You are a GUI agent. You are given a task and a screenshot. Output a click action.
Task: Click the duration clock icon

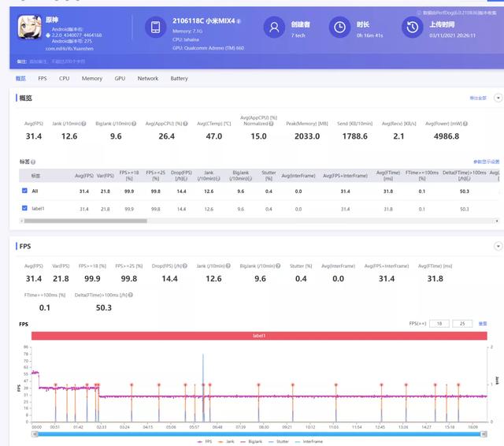pyautogui.click(x=339, y=28)
